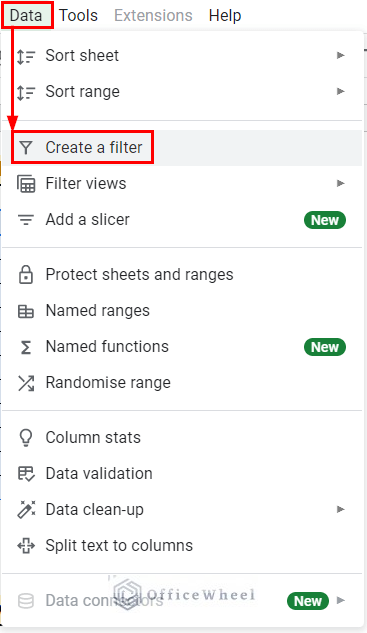Expand the Sort range submenu arrow
Screen dimensions: 367x633
point(341,92)
